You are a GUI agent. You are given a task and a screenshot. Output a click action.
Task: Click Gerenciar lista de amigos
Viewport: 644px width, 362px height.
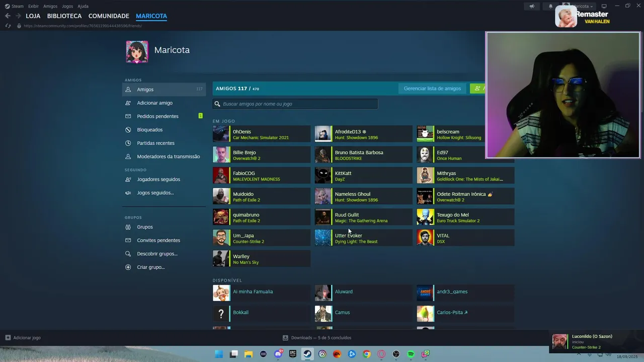(432, 88)
